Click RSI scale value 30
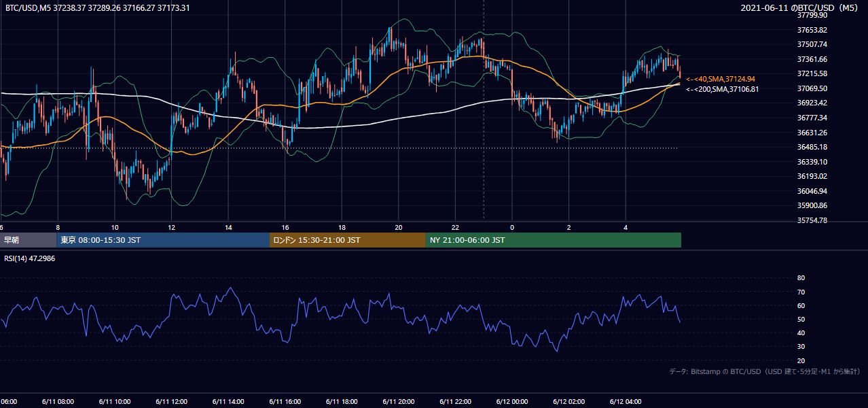The image size is (868, 408). (x=801, y=347)
